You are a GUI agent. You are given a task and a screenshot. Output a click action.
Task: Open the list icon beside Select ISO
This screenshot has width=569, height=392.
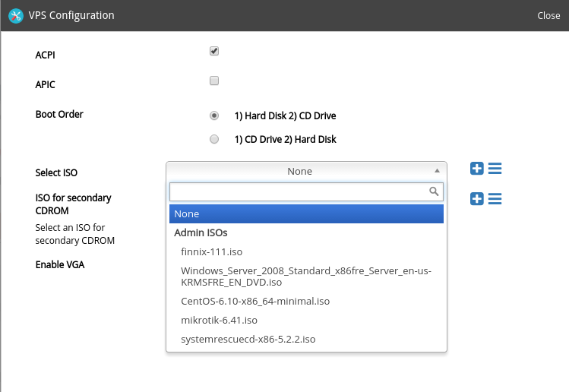[495, 169]
